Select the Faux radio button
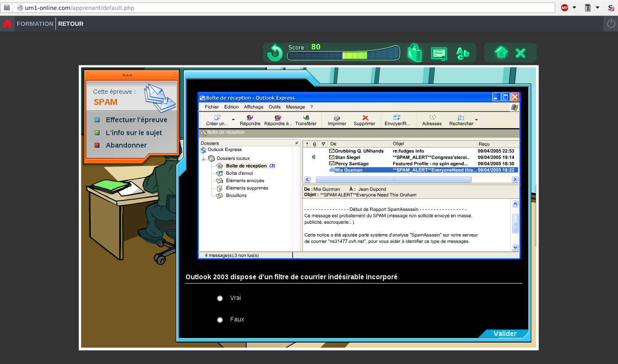 (220, 320)
